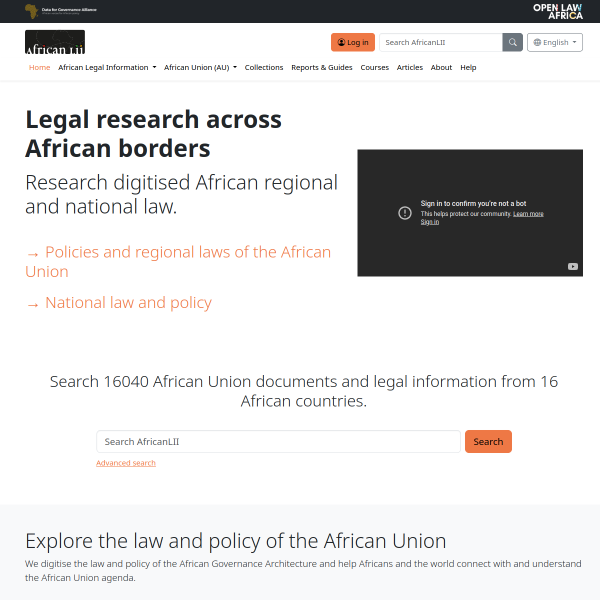Viewport: 600px width, 600px height.
Task: Open the Collections nav item
Action: [264, 68]
